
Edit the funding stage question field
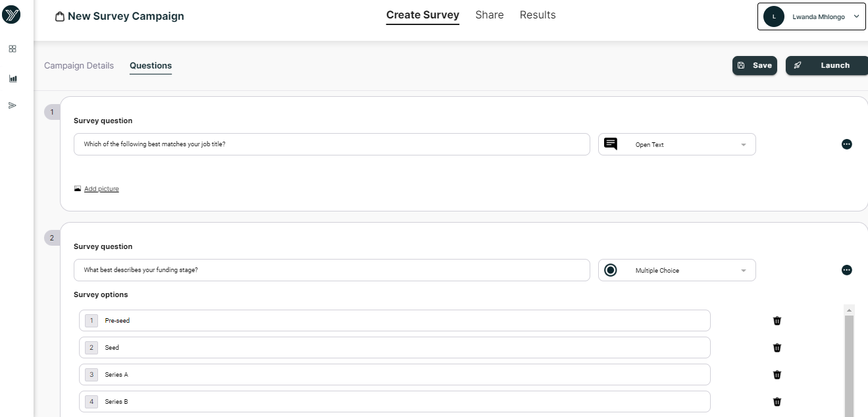(332, 270)
